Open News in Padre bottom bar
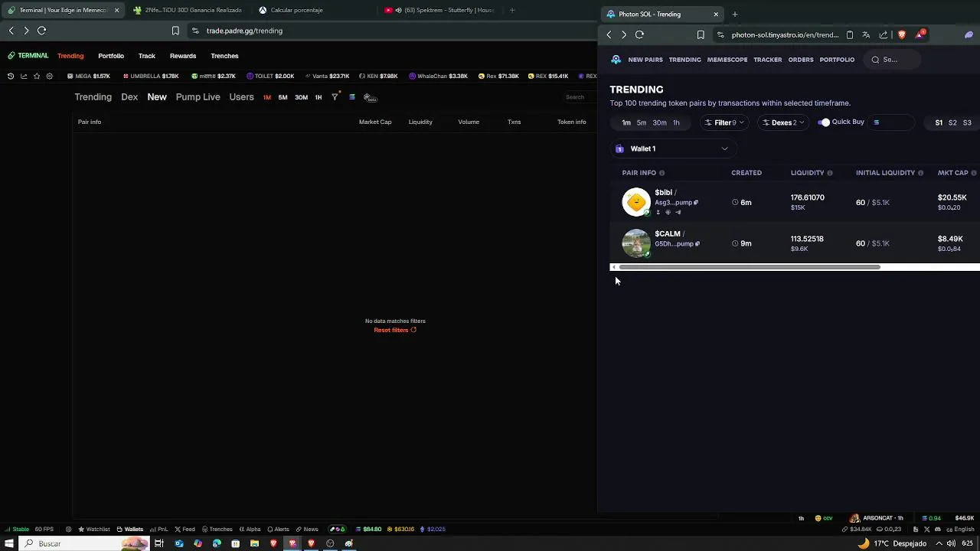Screen dimensions: 980x551 pos(307,529)
